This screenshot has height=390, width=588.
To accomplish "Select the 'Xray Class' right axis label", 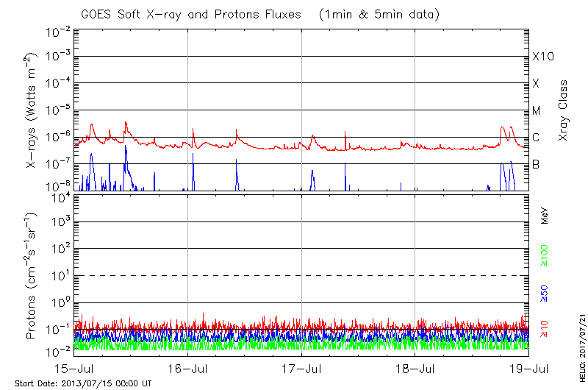I will point(564,110).
